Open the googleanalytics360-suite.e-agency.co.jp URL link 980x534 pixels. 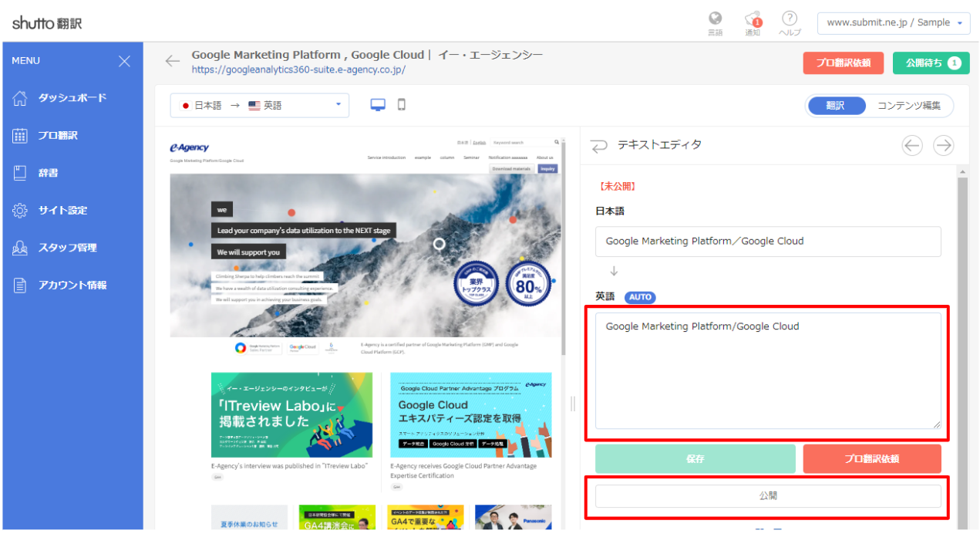point(298,69)
